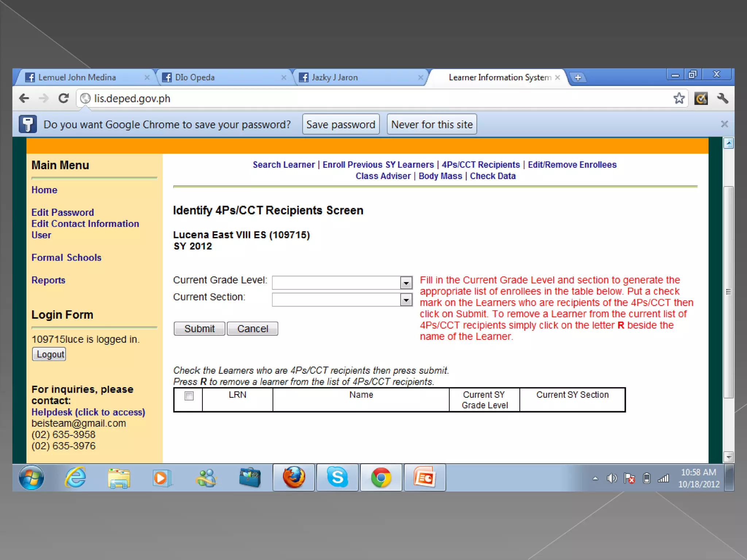
Task: Open the 4Ps/CCT Recipients page
Action: pyautogui.click(x=481, y=165)
